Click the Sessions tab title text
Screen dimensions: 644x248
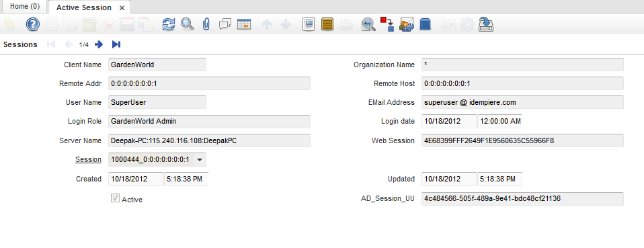[x=20, y=44]
